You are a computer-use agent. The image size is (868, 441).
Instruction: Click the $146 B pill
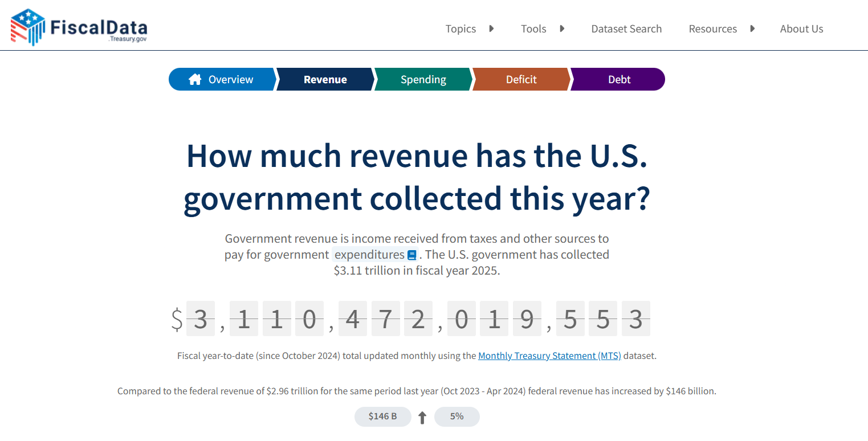click(383, 416)
